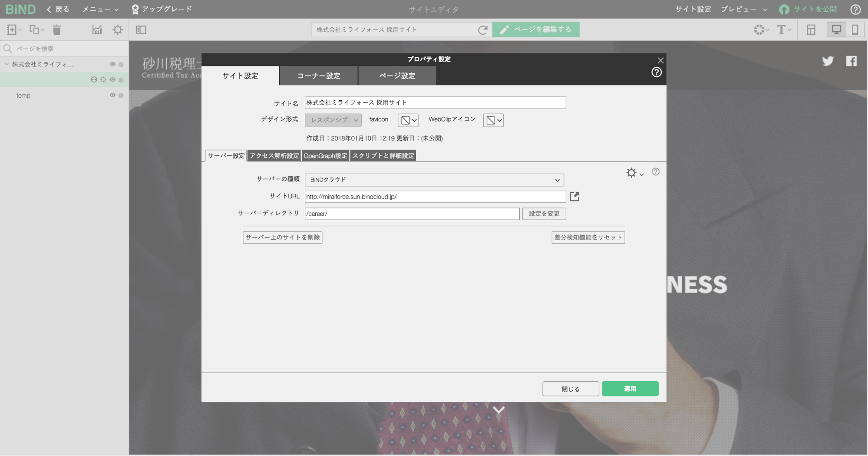Click 設定を変更 button

pyautogui.click(x=544, y=214)
